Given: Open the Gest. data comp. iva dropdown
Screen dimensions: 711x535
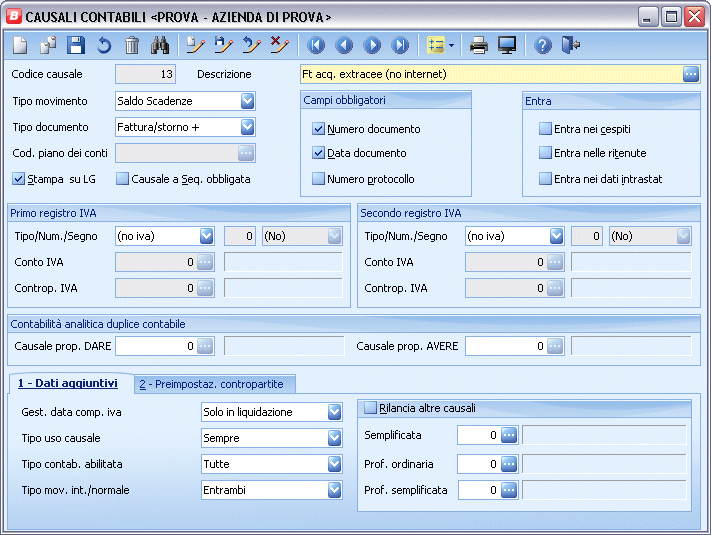Looking at the screenshot, I should click(x=334, y=412).
